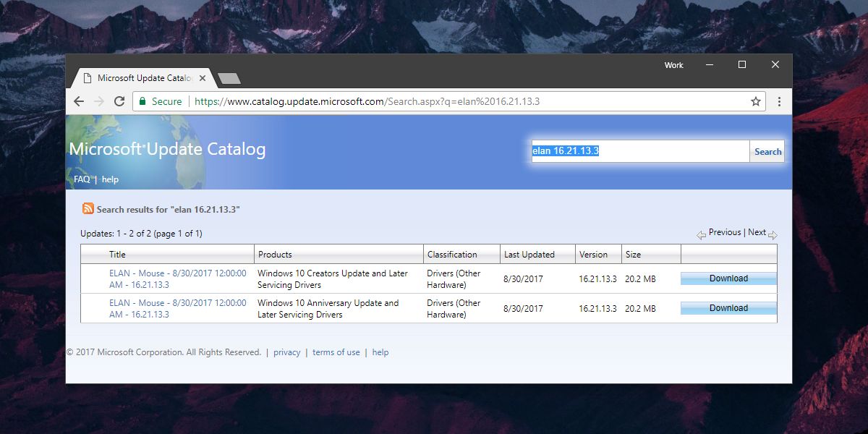868x434 pixels.
Task: Click the "Updates: 1 - 2 of 2" count text
Action: (141, 234)
